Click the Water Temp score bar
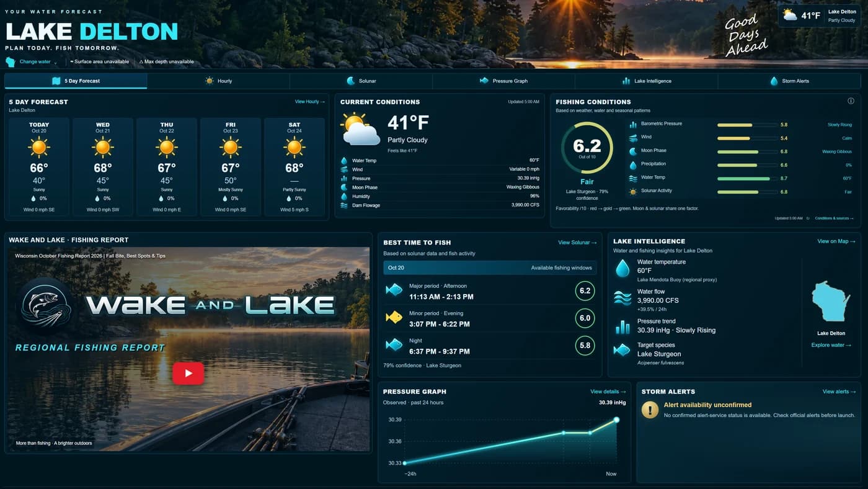This screenshot has height=489, width=868. click(x=747, y=179)
